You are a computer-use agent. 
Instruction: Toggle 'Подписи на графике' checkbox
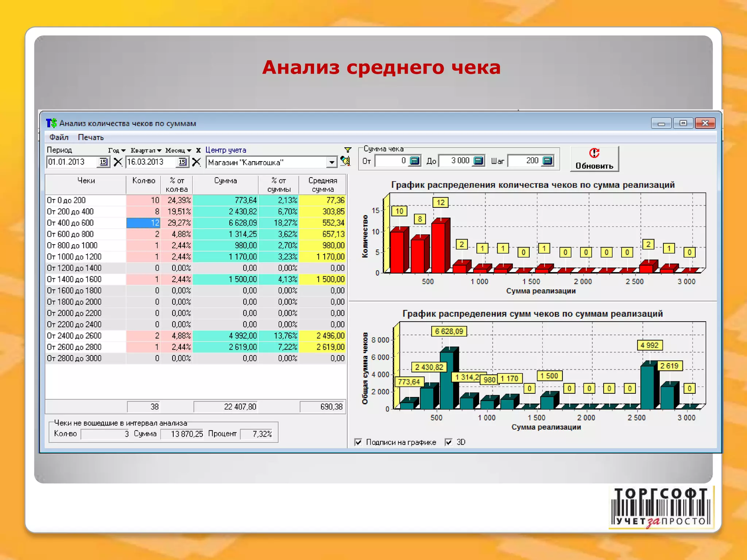[x=359, y=442]
